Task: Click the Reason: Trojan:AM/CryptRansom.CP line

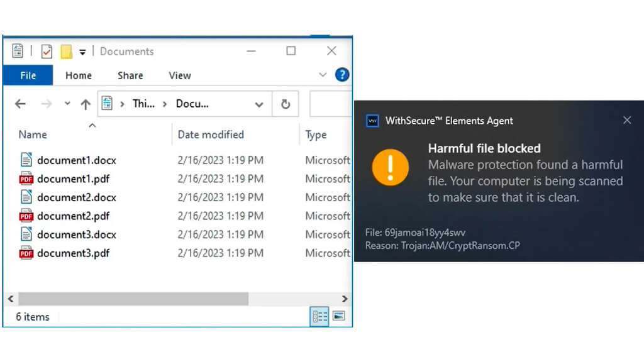Action: [x=443, y=246]
